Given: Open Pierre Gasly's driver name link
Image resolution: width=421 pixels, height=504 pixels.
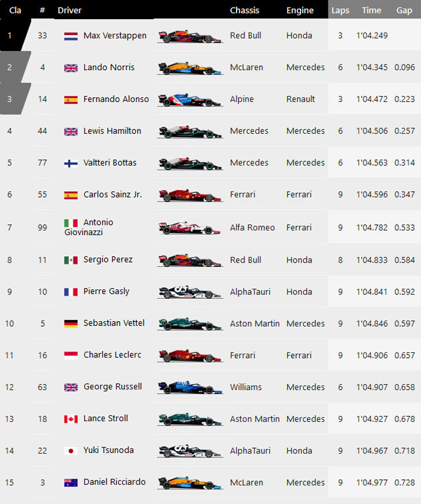Looking at the screenshot, I should tap(107, 291).
